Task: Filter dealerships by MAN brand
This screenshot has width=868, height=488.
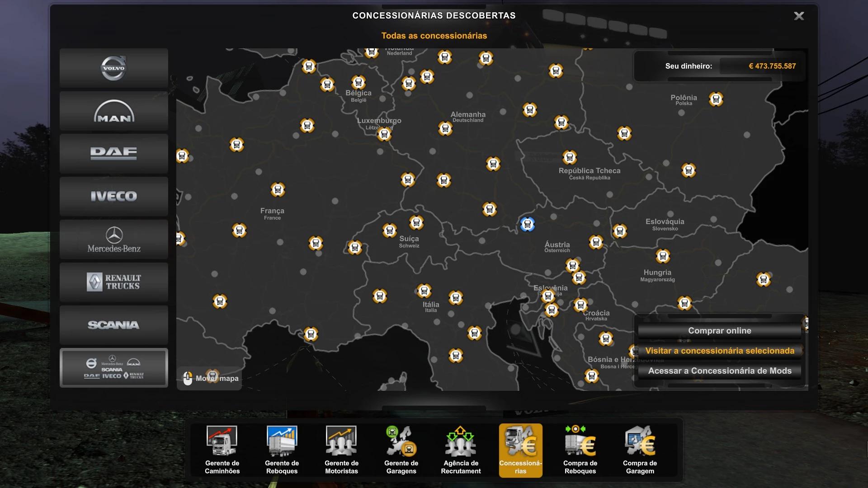Action: click(113, 111)
